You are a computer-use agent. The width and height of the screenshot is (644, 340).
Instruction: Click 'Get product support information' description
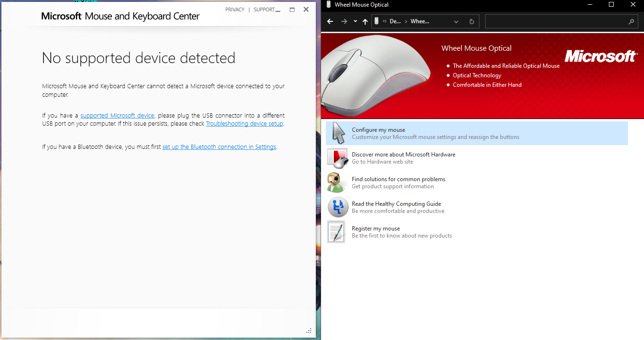393,186
